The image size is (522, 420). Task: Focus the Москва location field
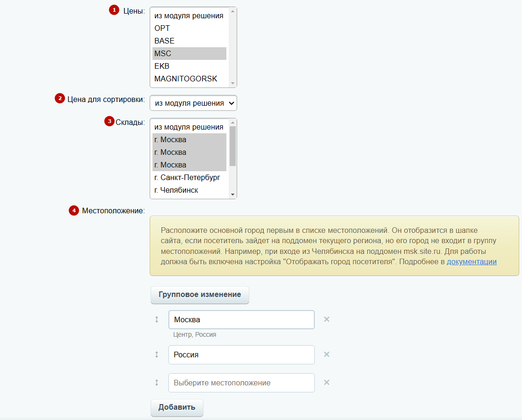click(x=241, y=320)
